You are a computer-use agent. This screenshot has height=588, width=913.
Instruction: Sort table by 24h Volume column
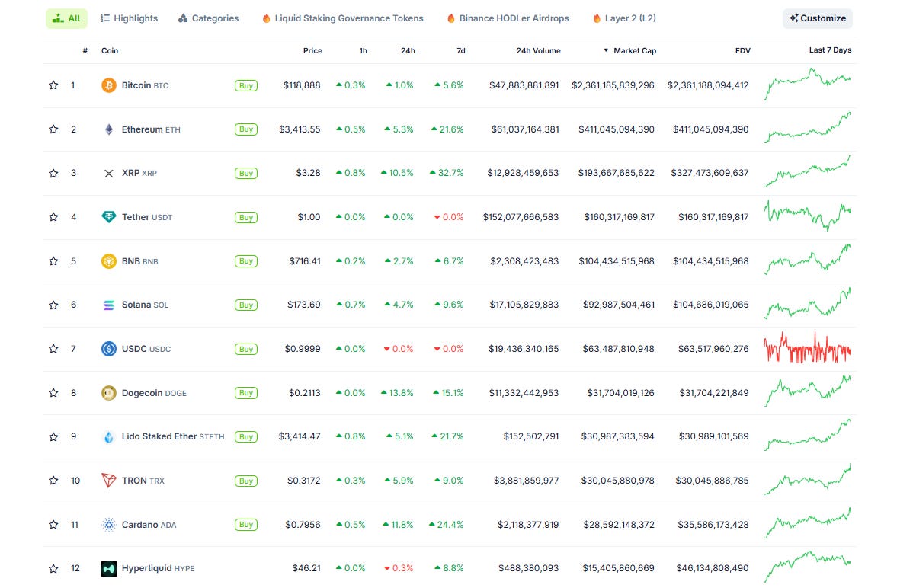tap(539, 50)
